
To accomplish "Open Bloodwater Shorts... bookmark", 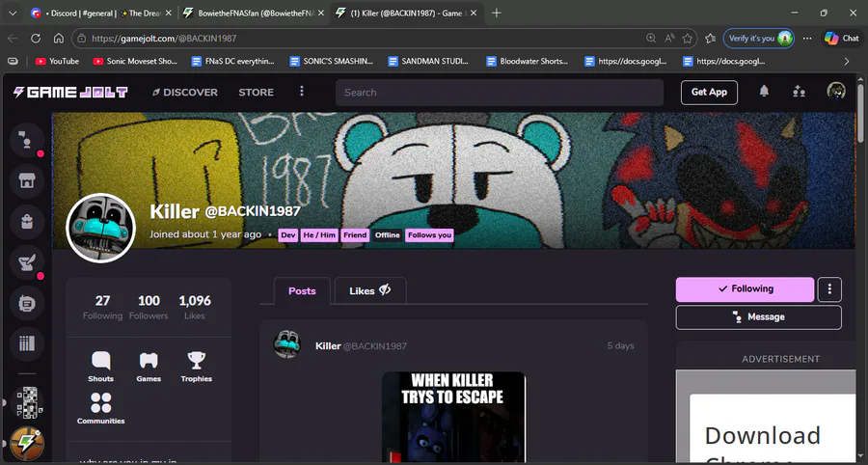I will [x=528, y=62].
